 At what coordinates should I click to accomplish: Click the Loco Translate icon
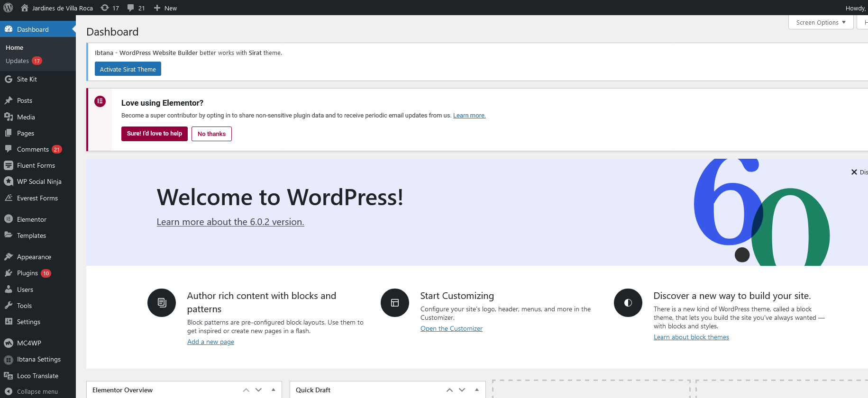point(9,375)
